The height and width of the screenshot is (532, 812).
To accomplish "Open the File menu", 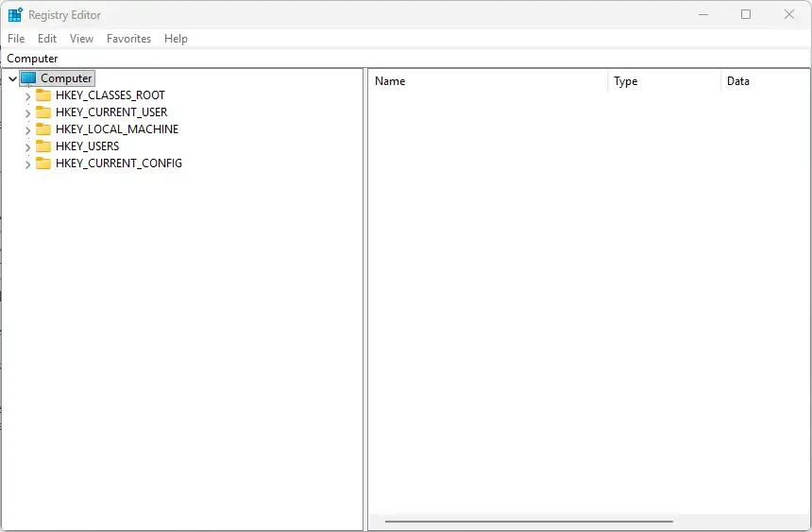I will coord(16,39).
